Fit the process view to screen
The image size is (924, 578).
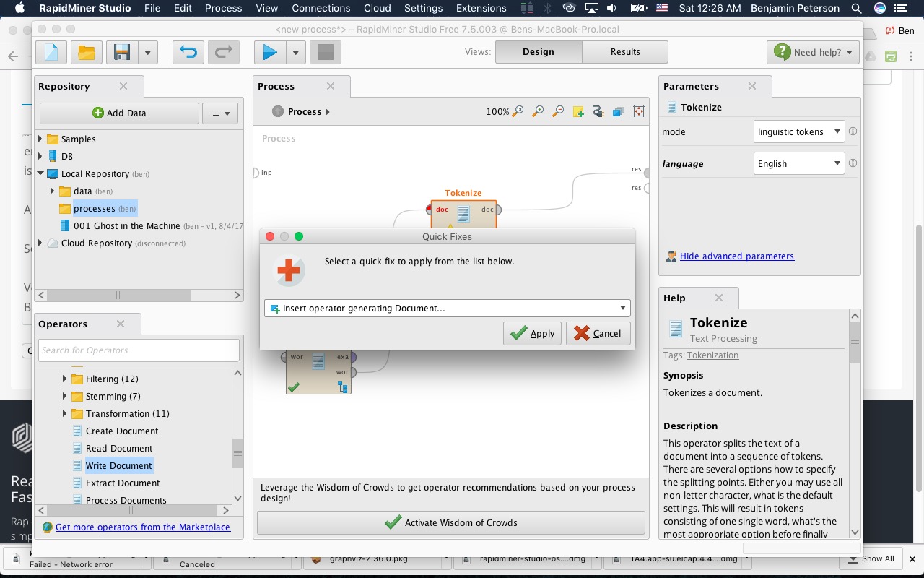click(x=638, y=111)
